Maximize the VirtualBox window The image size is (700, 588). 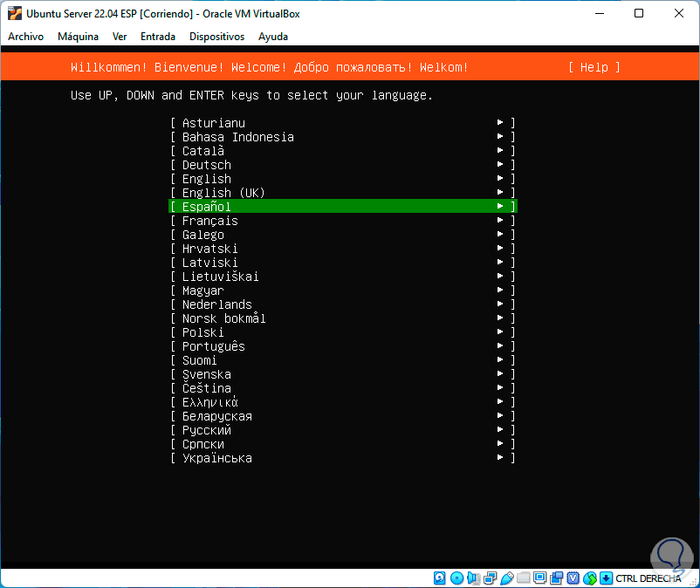639,13
